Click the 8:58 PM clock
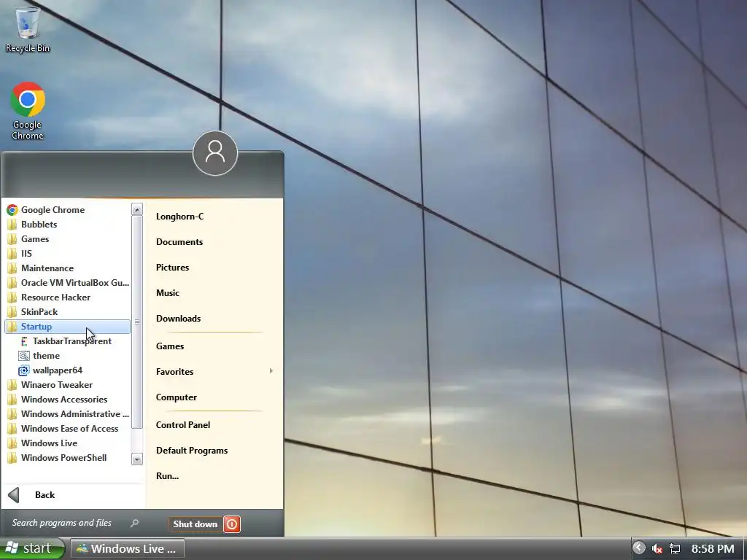 tap(713, 549)
